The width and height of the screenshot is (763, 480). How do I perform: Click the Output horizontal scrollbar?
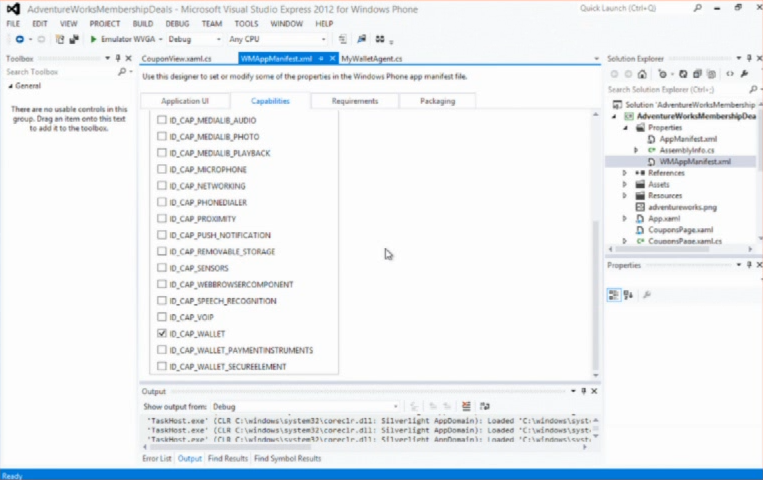tap(230, 447)
